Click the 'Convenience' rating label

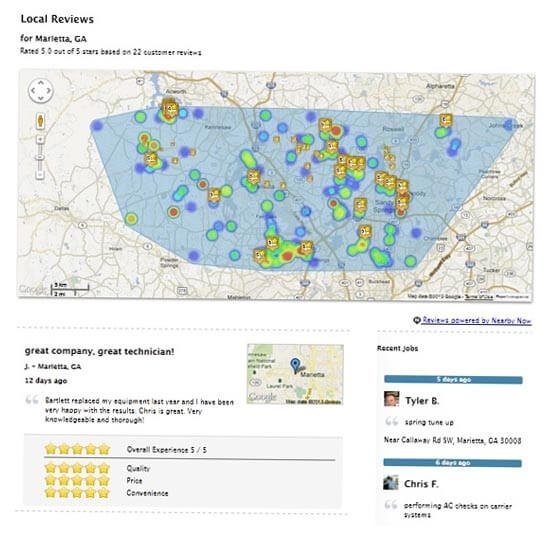(x=147, y=493)
